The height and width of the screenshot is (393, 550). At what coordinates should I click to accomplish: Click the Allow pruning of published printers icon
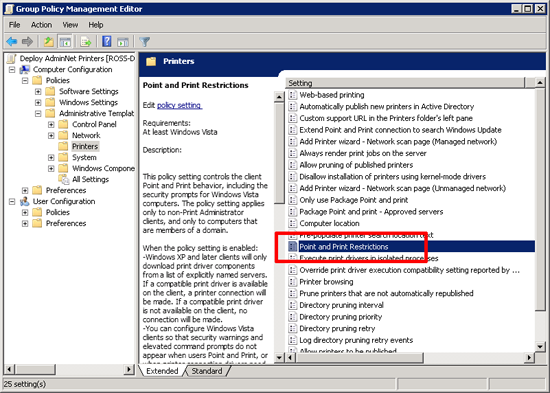(x=292, y=165)
